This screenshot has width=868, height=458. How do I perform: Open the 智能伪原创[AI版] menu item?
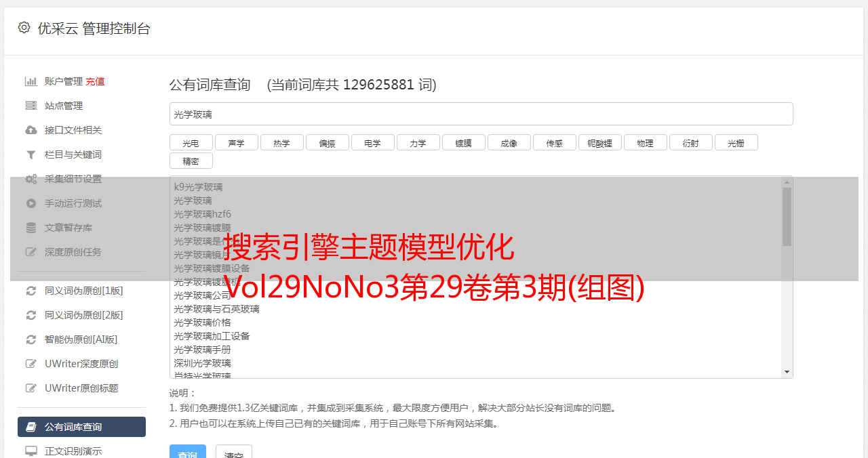81,339
